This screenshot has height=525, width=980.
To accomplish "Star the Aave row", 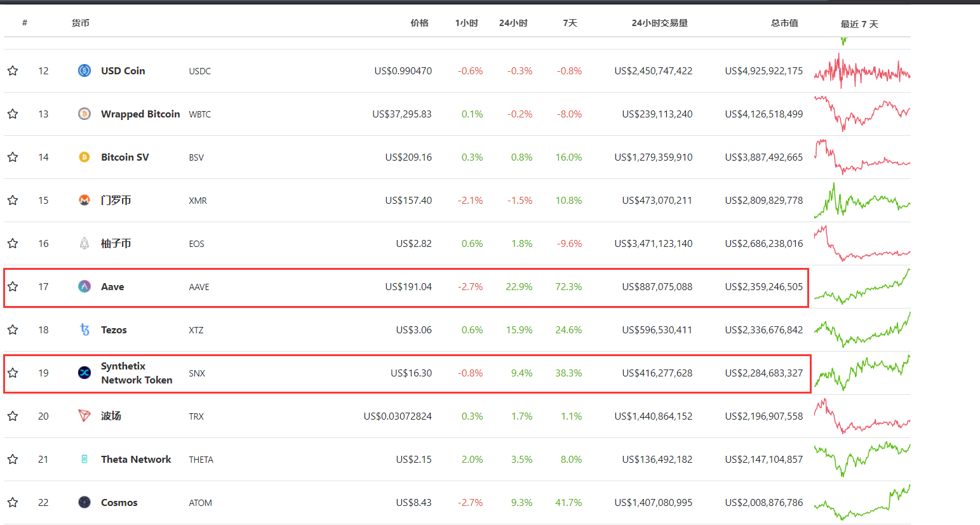I will (13, 286).
